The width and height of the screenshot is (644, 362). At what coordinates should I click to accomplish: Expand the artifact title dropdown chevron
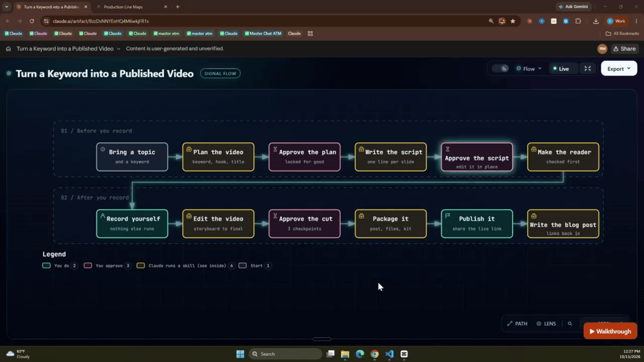[x=118, y=49]
